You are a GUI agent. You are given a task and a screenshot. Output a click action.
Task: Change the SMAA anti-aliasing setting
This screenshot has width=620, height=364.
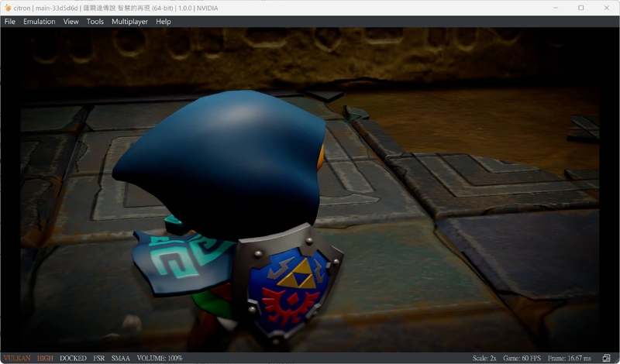tap(121, 358)
